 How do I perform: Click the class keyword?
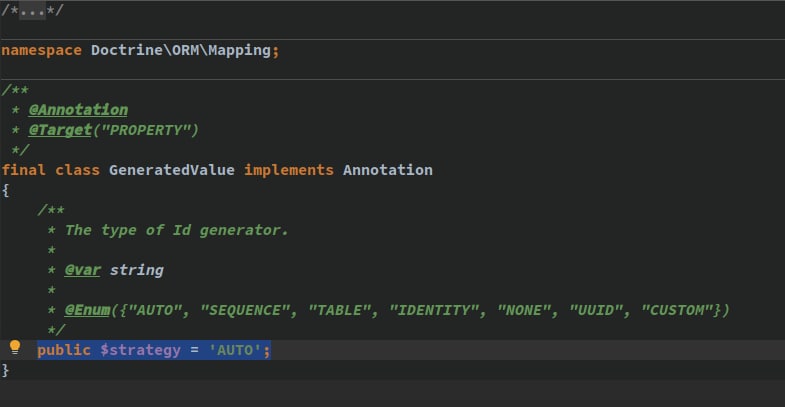77,170
